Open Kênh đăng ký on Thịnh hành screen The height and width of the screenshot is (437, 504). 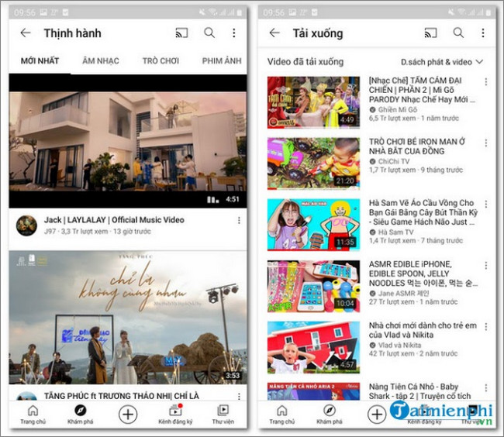click(175, 415)
